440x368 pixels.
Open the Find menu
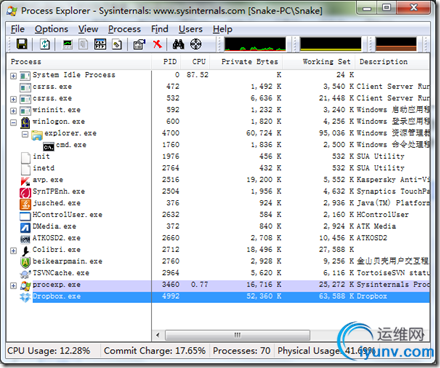tap(160, 29)
